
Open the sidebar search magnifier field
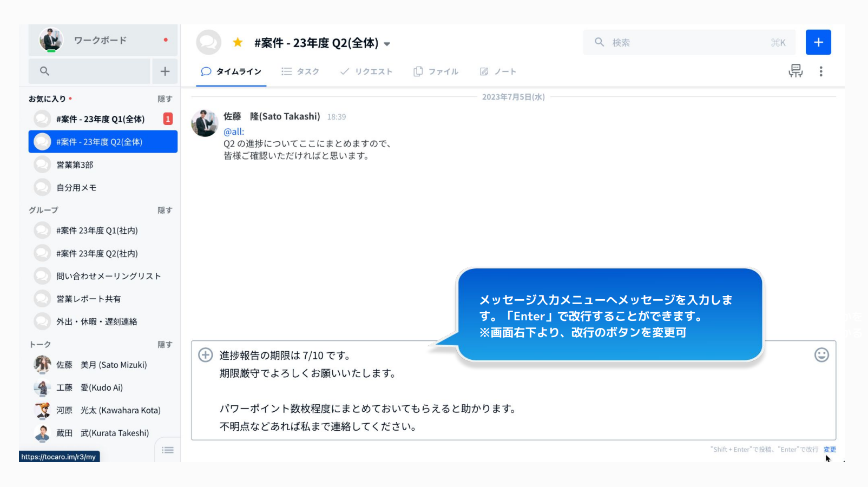(x=89, y=71)
